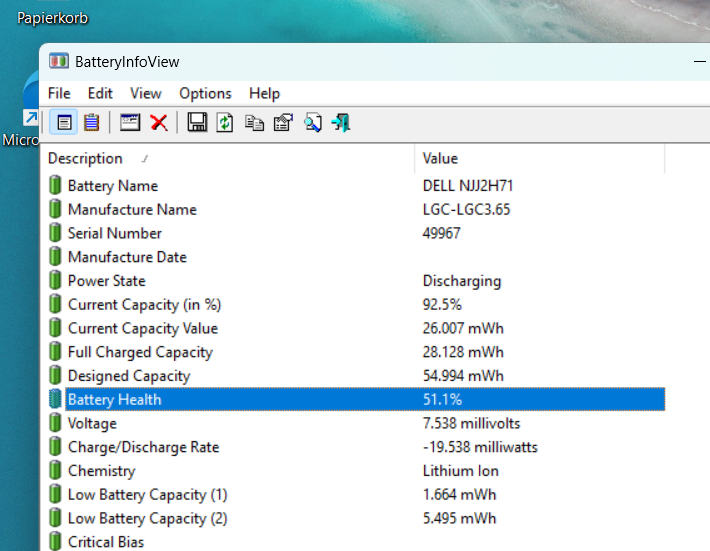Viewport: 710px width, 551px height.
Task: Click the 28.128 mWh value
Action: [463, 352]
